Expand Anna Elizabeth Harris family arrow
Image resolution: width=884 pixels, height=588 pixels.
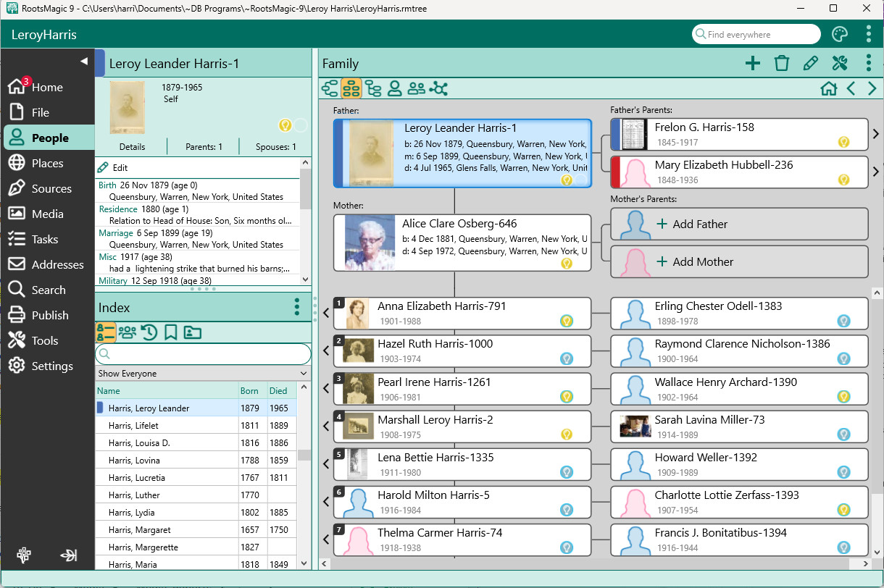pyautogui.click(x=326, y=313)
